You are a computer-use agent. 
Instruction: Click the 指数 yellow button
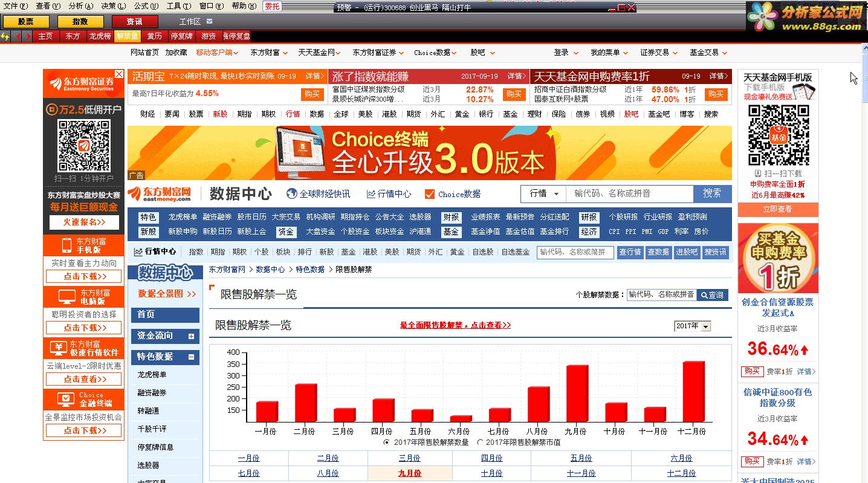point(80,22)
